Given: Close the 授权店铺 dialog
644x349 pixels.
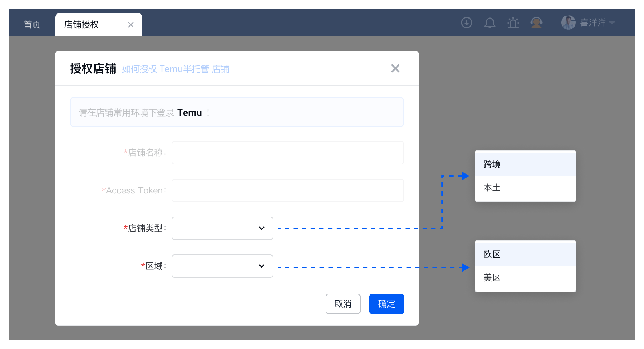Looking at the screenshot, I should click(395, 68).
